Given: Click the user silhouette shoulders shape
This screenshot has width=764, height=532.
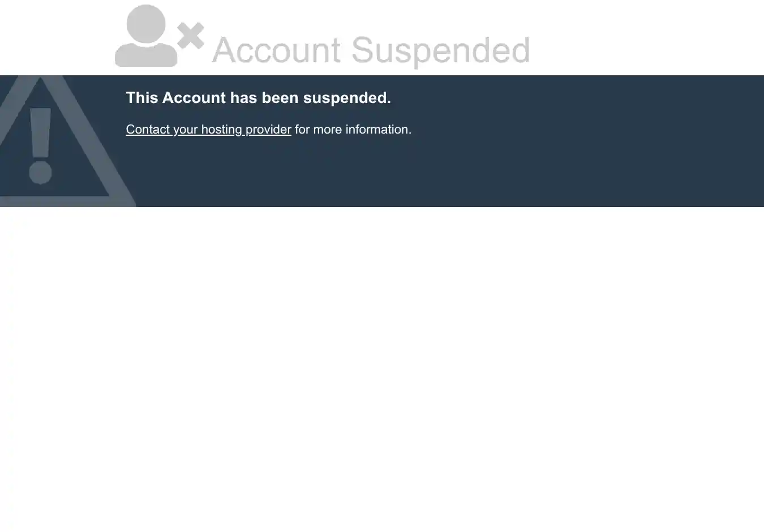Looking at the screenshot, I should pos(146,54).
